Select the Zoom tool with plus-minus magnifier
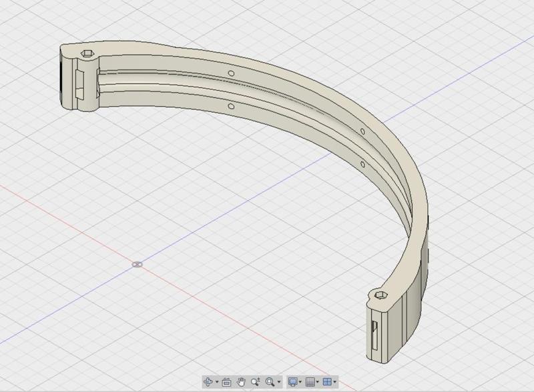This screenshot has width=534, height=392. (x=256, y=381)
